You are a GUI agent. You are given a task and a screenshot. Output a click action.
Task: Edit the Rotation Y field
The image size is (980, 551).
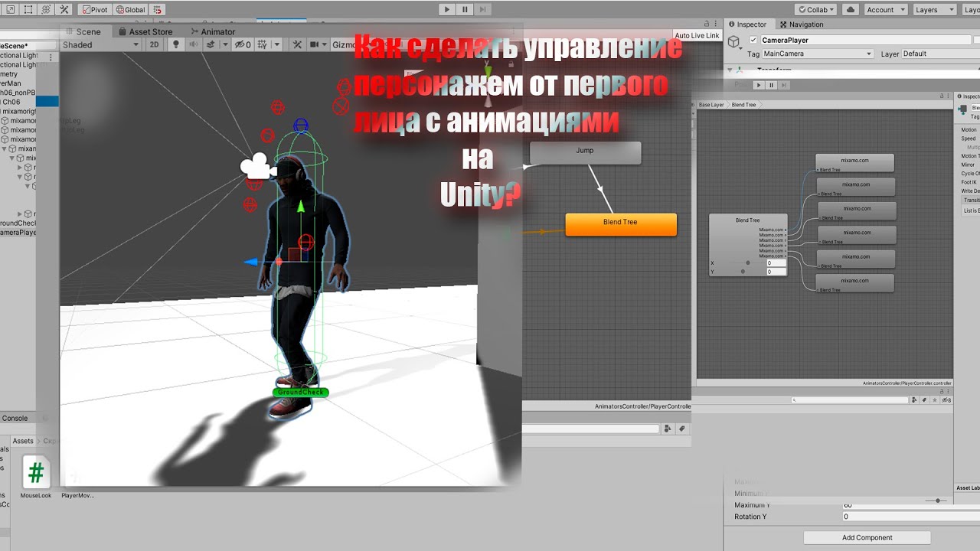click(x=911, y=517)
